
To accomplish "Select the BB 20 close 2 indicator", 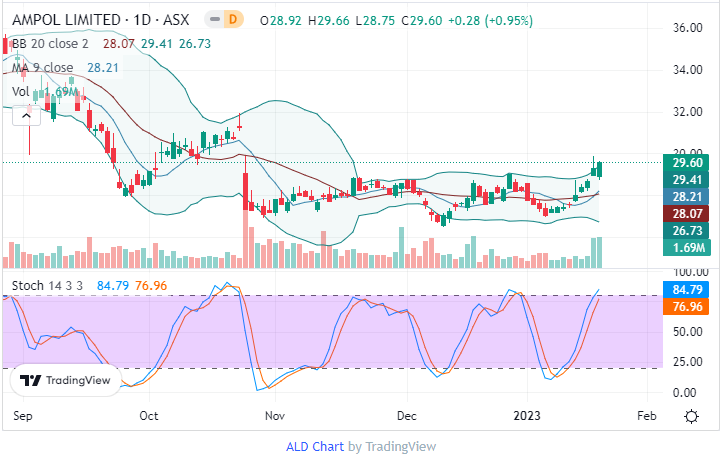I will point(48,43).
